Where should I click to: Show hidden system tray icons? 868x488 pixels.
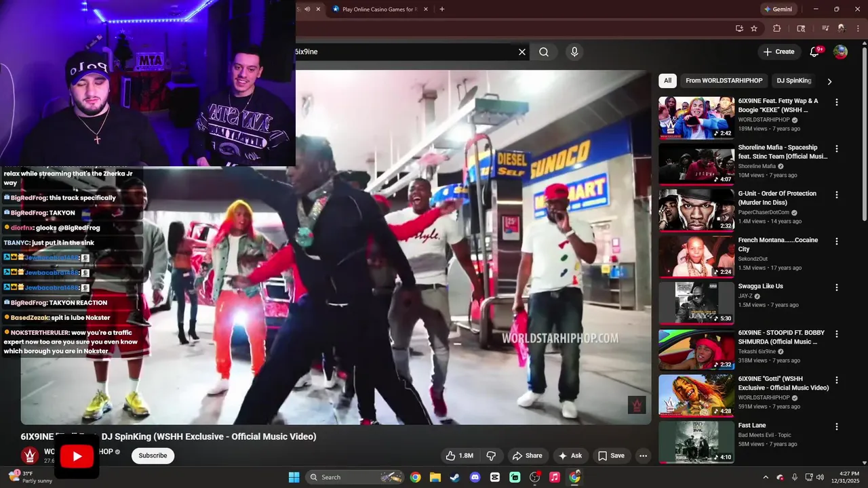point(766,477)
